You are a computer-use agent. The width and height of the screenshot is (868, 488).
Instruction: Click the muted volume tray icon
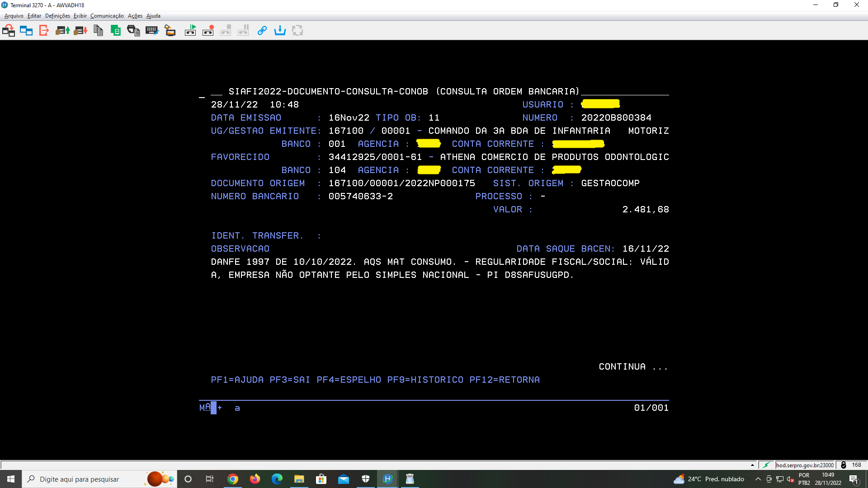(x=791, y=479)
